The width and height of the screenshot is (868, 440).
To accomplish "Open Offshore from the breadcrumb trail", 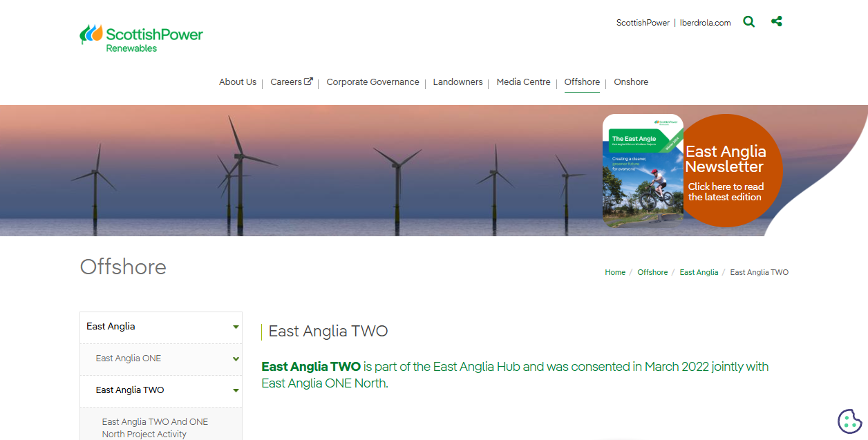I will [x=652, y=271].
